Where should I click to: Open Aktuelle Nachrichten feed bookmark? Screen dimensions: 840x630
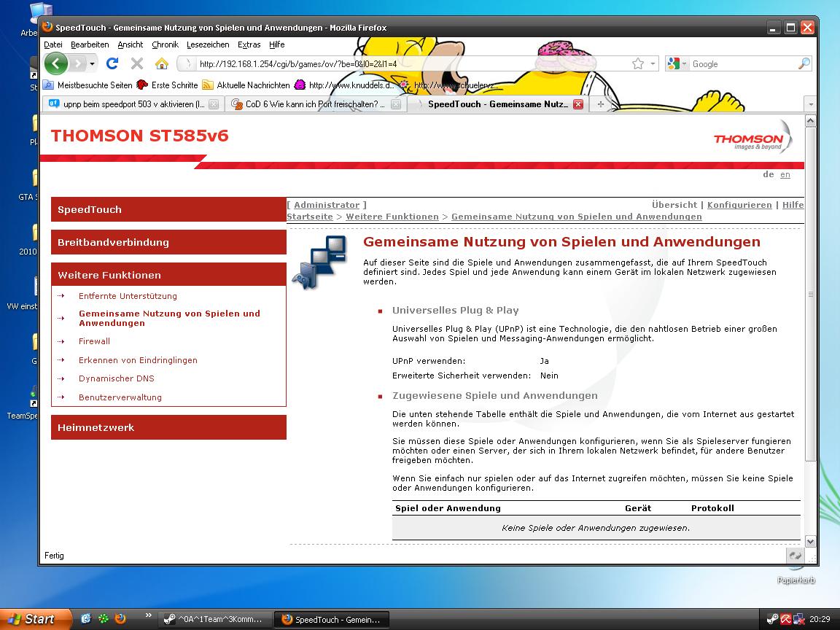(x=246, y=85)
